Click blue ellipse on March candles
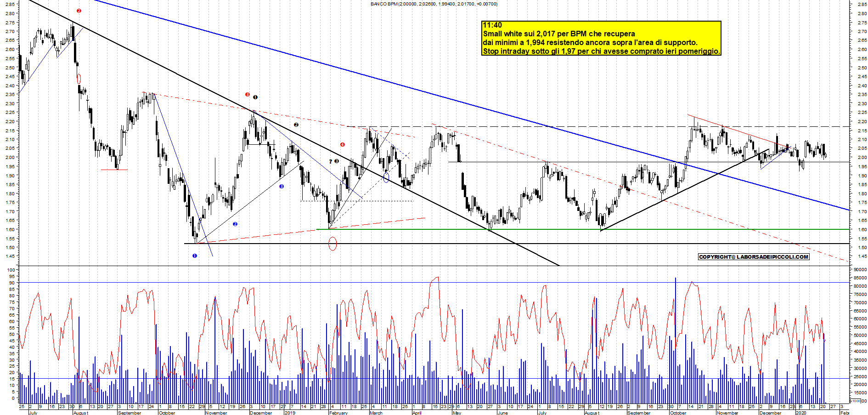 tap(386, 177)
